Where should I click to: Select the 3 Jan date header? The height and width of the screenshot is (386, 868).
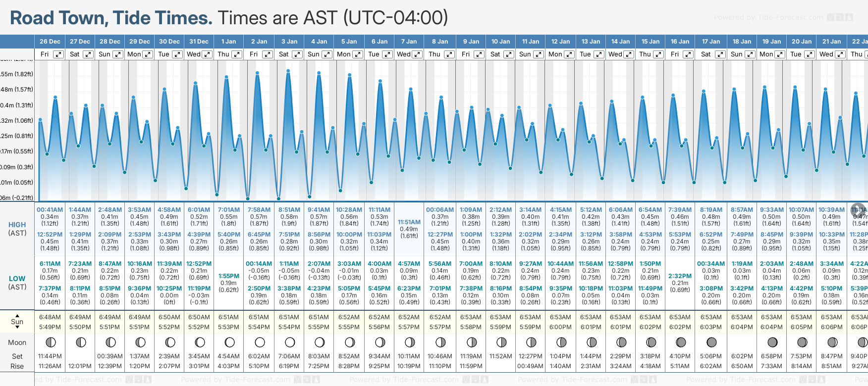(x=289, y=42)
